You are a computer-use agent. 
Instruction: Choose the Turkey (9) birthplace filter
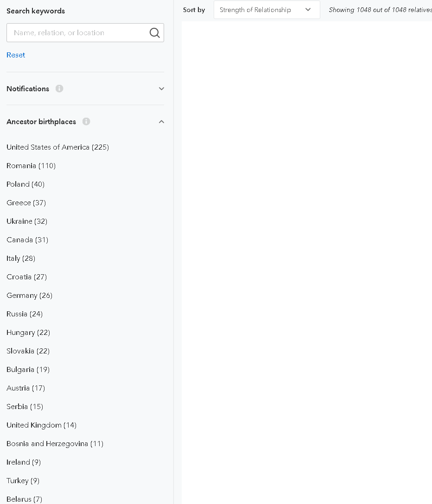tap(23, 481)
